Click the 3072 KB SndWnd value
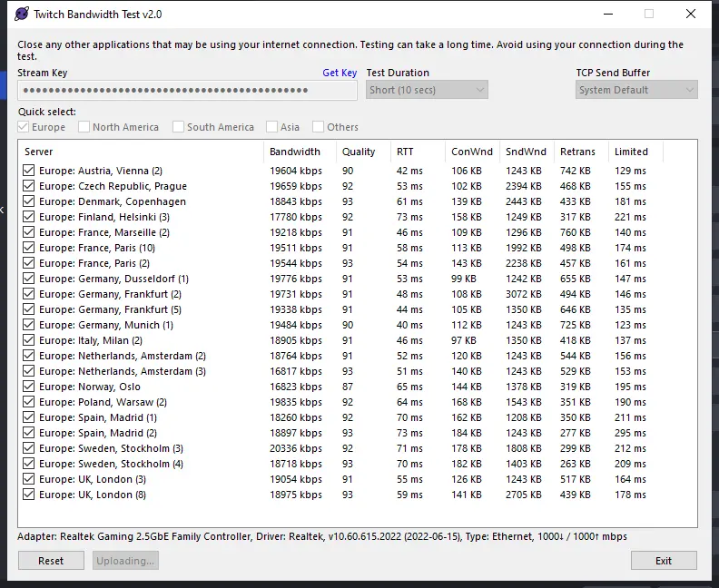This screenshot has height=588, width=719. pyautogui.click(x=523, y=294)
